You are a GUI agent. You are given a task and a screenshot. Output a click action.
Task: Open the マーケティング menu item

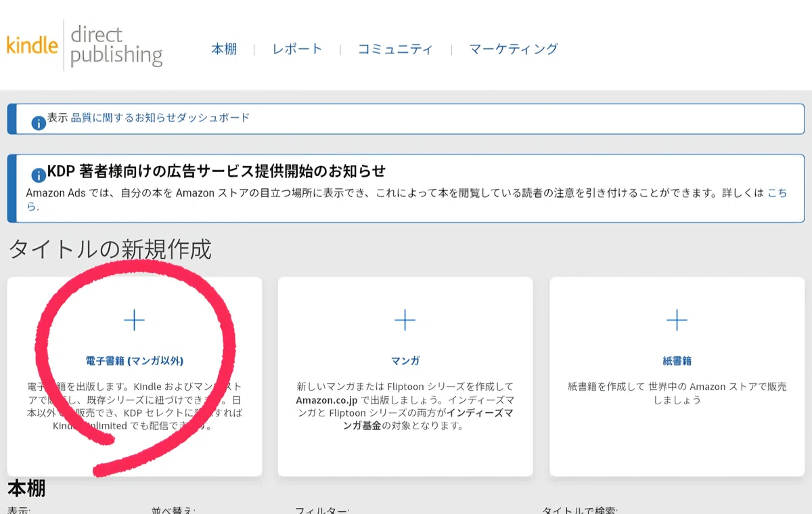tap(514, 49)
